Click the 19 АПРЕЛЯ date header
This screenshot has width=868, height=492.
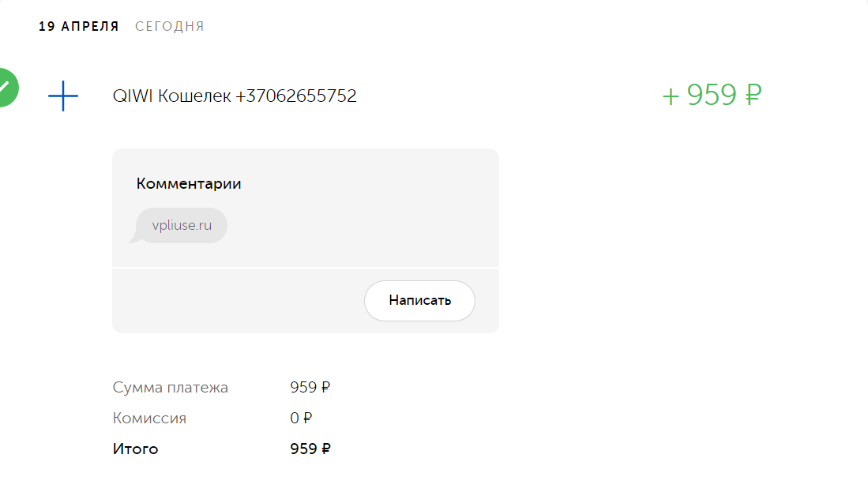(x=79, y=27)
